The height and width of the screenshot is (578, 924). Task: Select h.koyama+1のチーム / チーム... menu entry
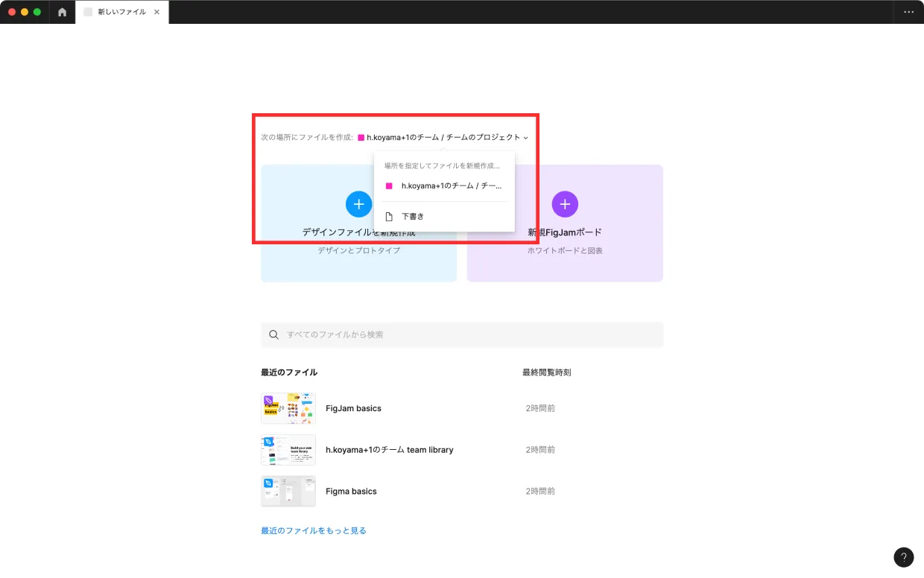pyautogui.click(x=445, y=185)
